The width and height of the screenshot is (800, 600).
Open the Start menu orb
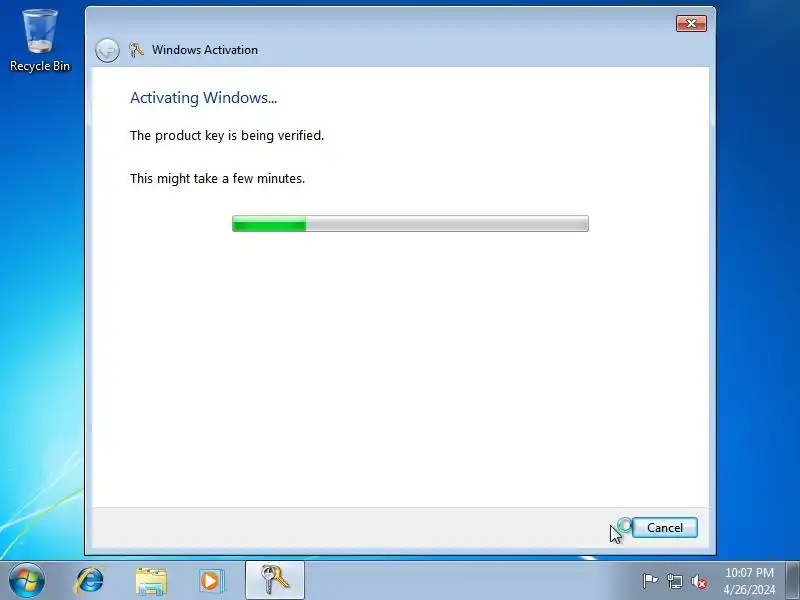tap(27, 580)
